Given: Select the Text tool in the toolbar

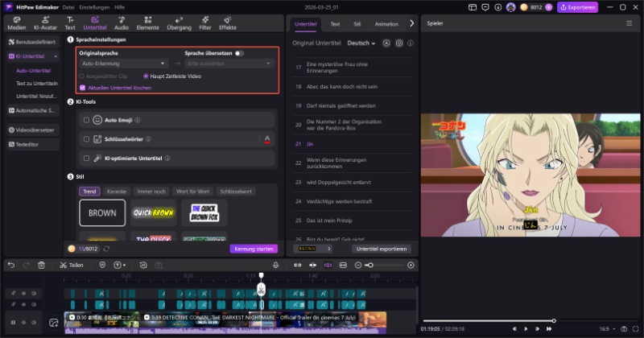Looking at the screenshot, I should tap(70, 23).
